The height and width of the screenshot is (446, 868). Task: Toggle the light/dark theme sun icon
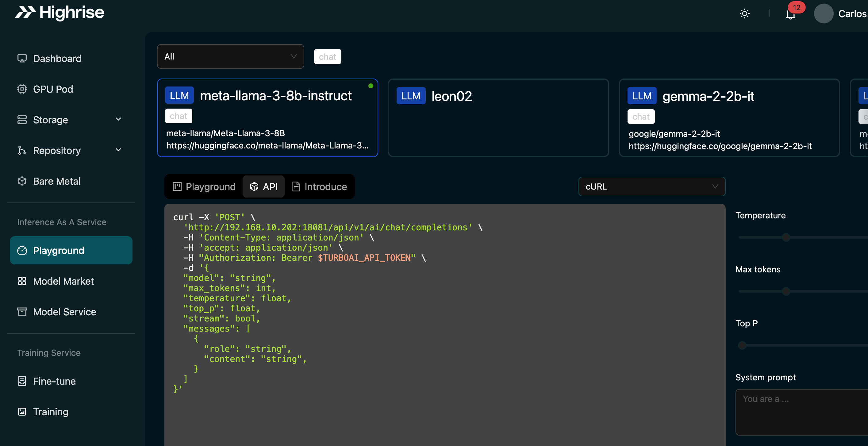click(x=744, y=13)
